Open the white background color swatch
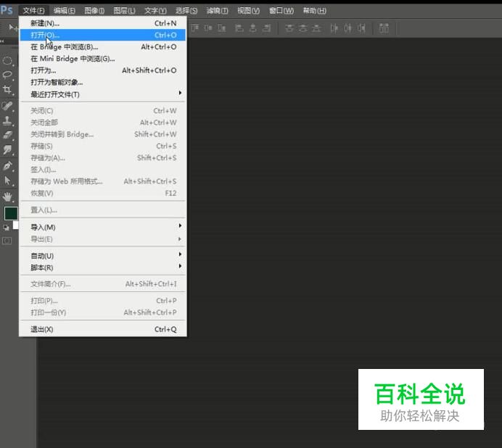Screen dimensions: 502x448 (x=15, y=225)
